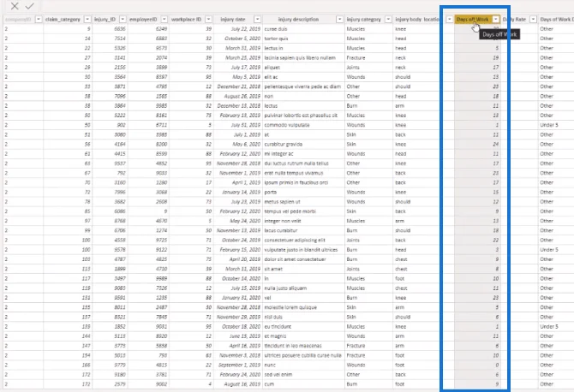The width and height of the screenshot is (574, 392).
Task: Open the Days off Work filter dropdown
Action: click(496, 20)
